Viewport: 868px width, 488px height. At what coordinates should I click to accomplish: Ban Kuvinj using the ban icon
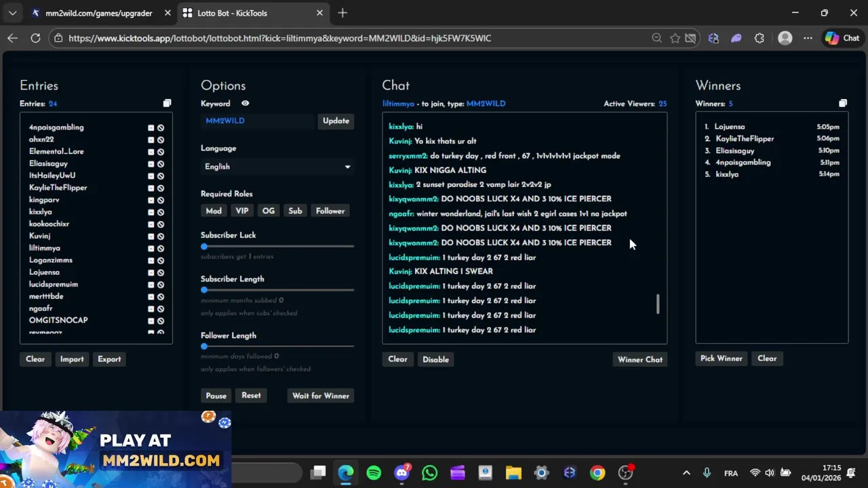pyautogui.click(x=161, y=237)
